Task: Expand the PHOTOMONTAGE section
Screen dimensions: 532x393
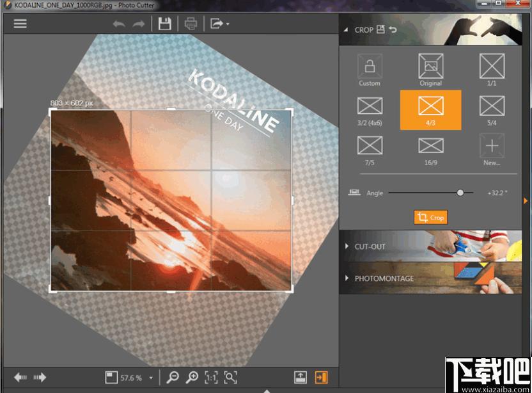Action: click(430, 278)
